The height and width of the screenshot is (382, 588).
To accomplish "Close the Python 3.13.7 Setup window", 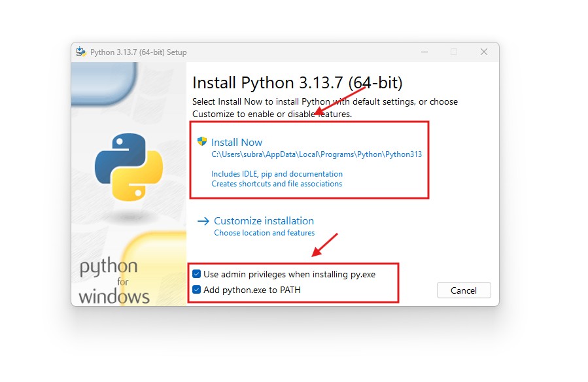I will point(484,52).
